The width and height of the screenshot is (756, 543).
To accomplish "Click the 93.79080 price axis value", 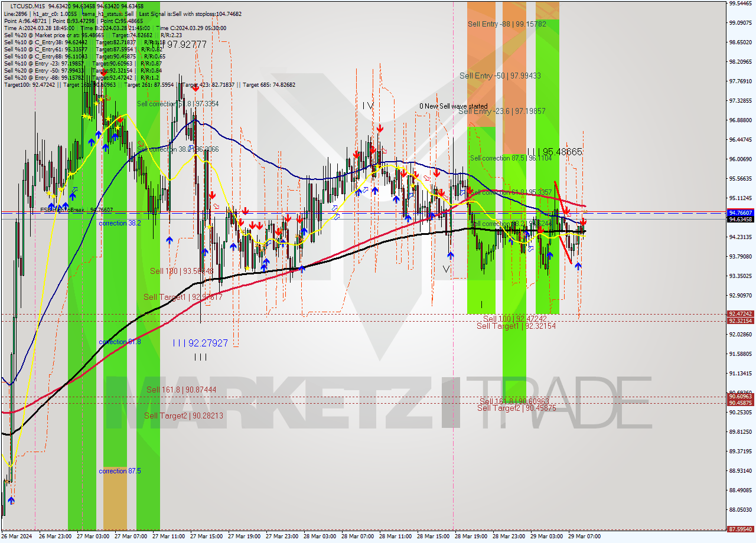I will [x=741, y=257].
